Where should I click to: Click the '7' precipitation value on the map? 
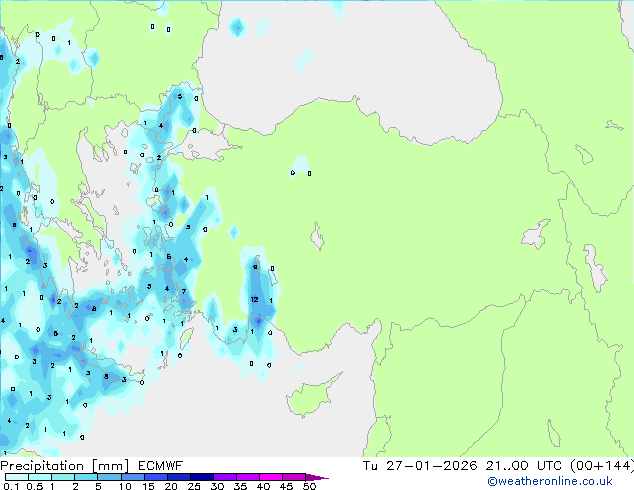[x=184, y=291]
